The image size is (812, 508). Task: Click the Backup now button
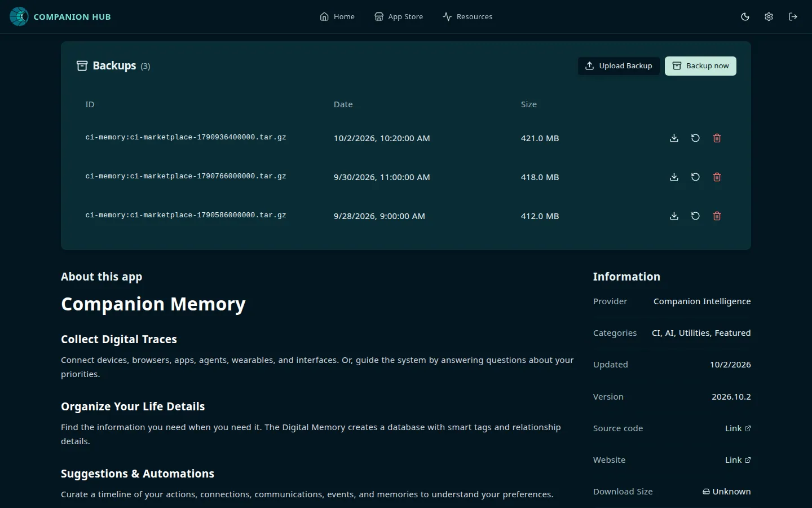coord(700,66)
